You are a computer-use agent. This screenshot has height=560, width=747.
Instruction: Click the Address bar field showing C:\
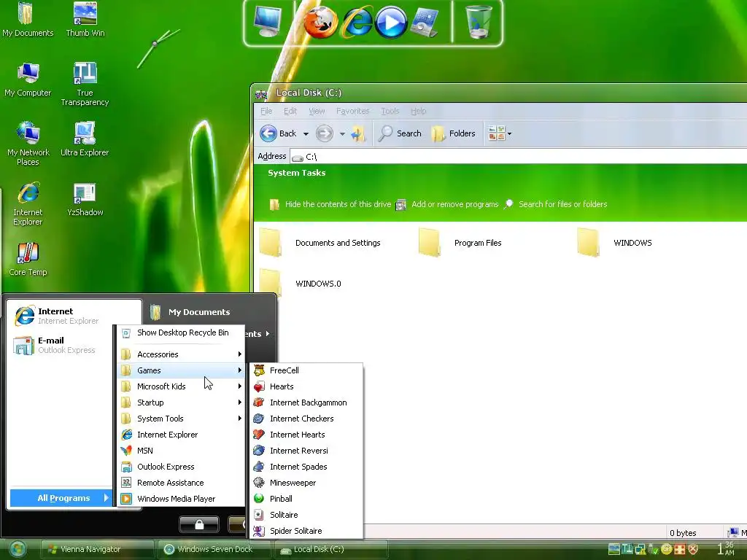(x=519, y=157)
